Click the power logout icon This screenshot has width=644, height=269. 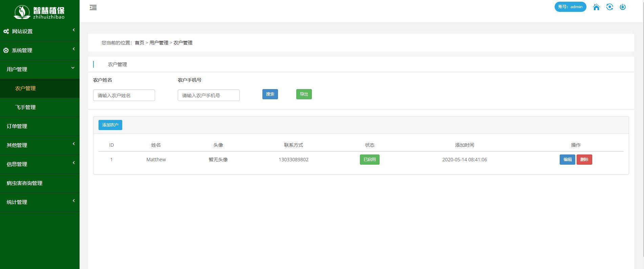pyautogui.click(x=622, y=7)
